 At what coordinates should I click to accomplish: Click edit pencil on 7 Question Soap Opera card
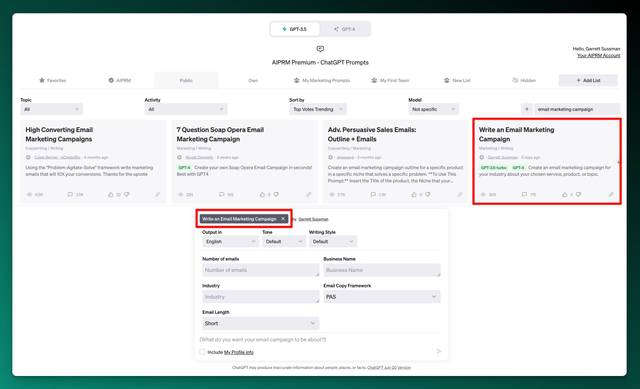coord(309,195)
